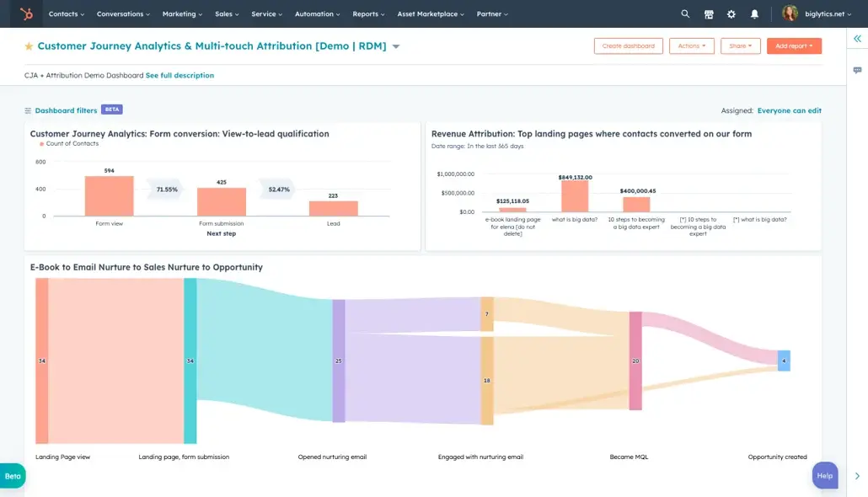Image resolution: width=868 pixels, height=497 pixels.
Task: Open the Automation menu
Action: (316, 13)
